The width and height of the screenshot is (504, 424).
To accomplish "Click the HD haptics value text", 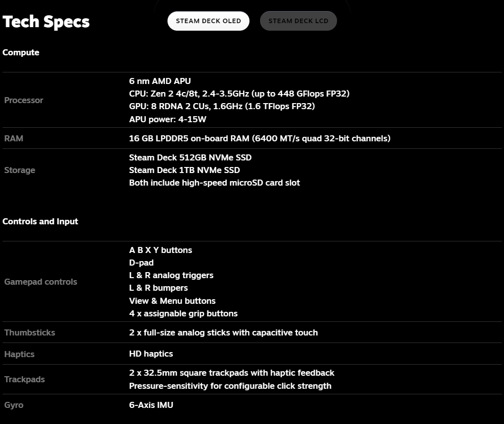I will coord(151,354).
